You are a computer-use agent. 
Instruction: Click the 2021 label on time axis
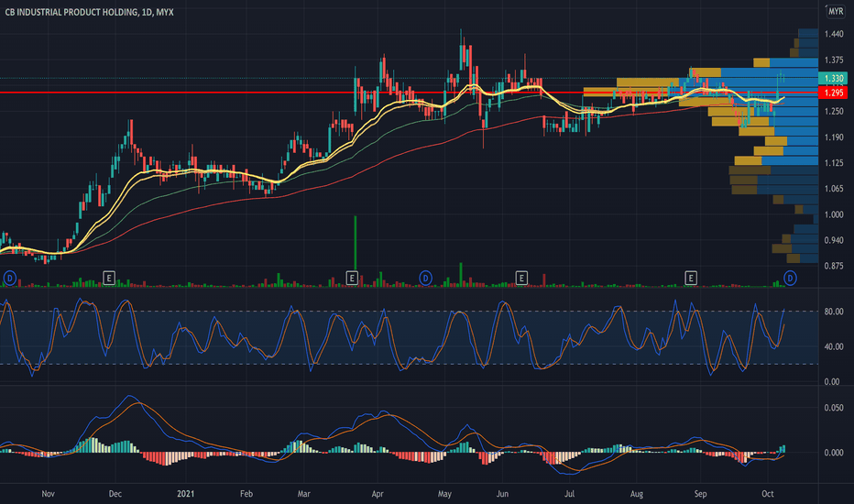(185, 494)
